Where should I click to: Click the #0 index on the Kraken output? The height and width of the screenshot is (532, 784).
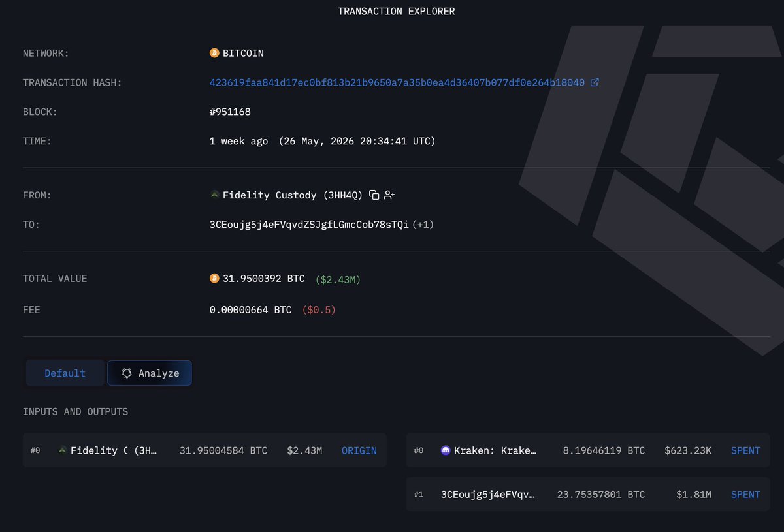419,450
